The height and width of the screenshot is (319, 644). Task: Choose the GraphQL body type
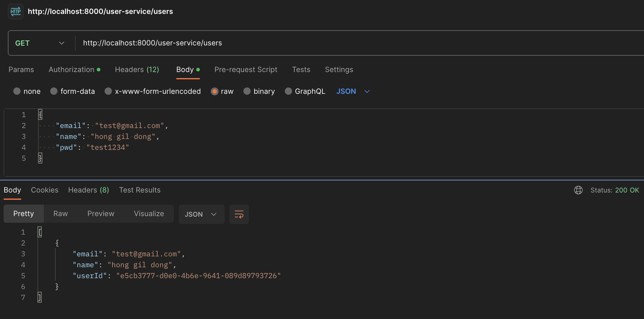288,91
